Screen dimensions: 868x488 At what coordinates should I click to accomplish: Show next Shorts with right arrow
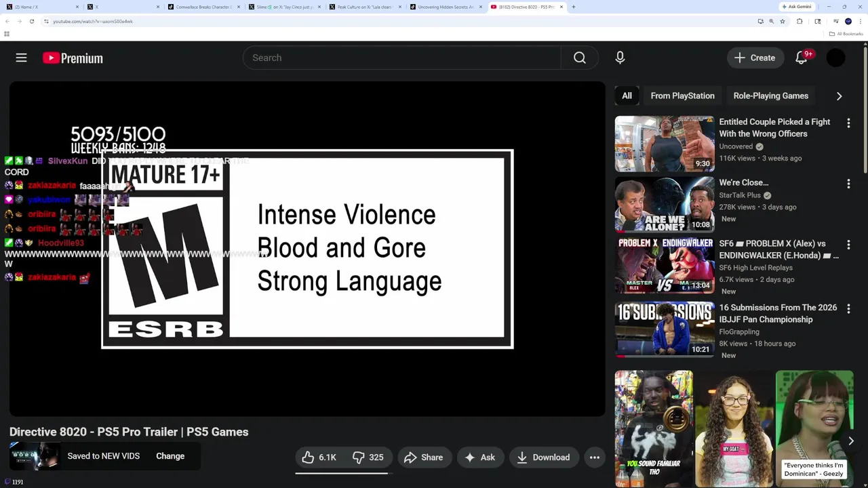pos(850,441)
